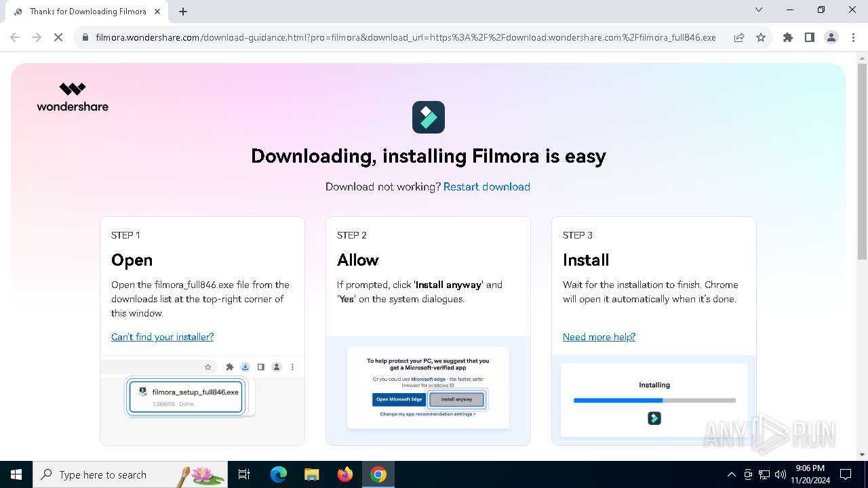Image resolution: width=868 pixels, height=488 pixels.
Task: Open Can't find your installer link
Action: pyautogui.click(x=162, y=337)
